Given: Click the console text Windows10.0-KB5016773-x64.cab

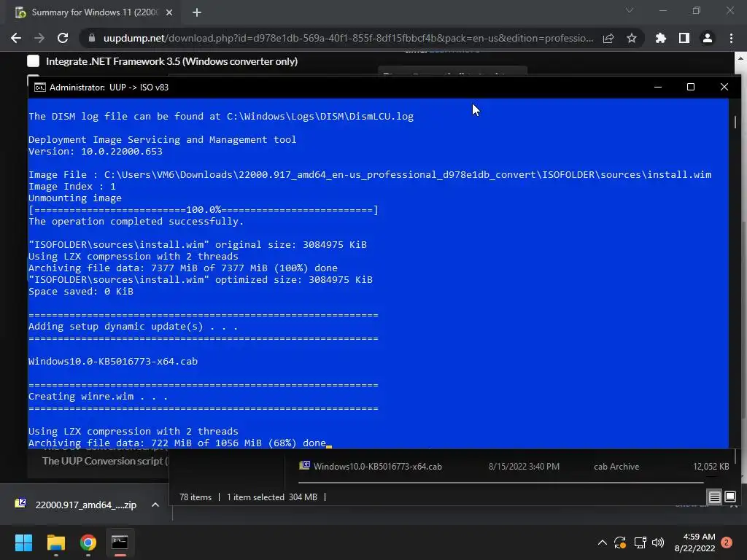Looking at the screenshot, I should pos(113,362).
